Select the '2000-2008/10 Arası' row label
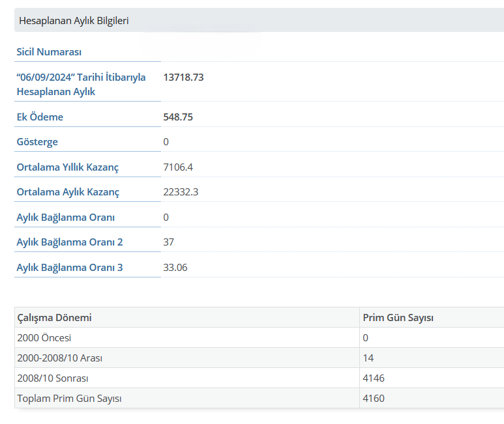 [60, 358]
